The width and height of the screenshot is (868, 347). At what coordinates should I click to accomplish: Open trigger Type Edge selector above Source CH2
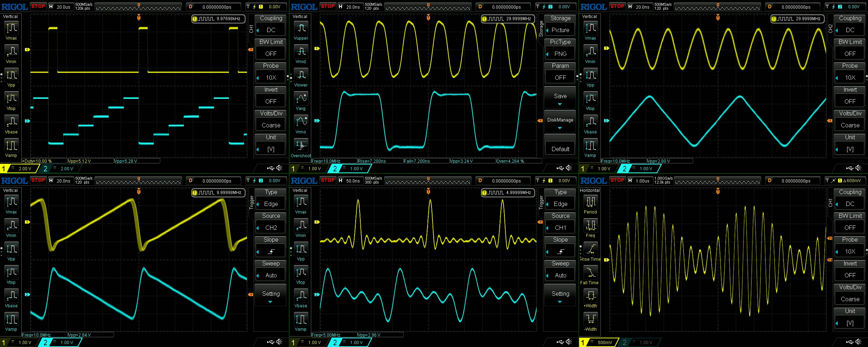271,199
